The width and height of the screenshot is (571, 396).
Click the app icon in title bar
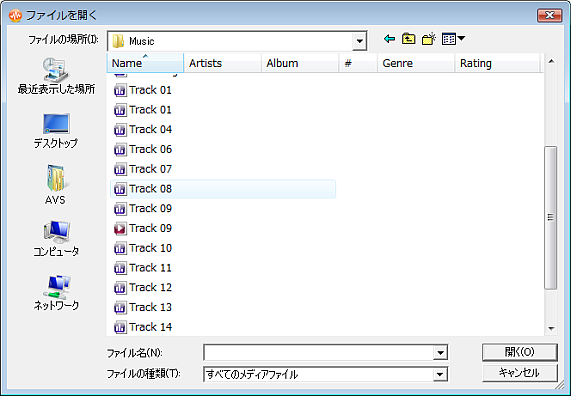pos(15,15)
